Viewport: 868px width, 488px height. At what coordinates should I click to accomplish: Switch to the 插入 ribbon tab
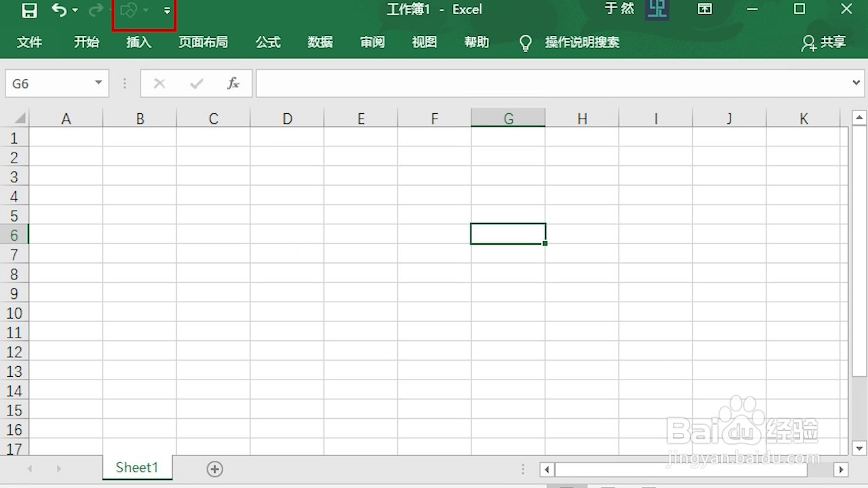click(138, 42)
